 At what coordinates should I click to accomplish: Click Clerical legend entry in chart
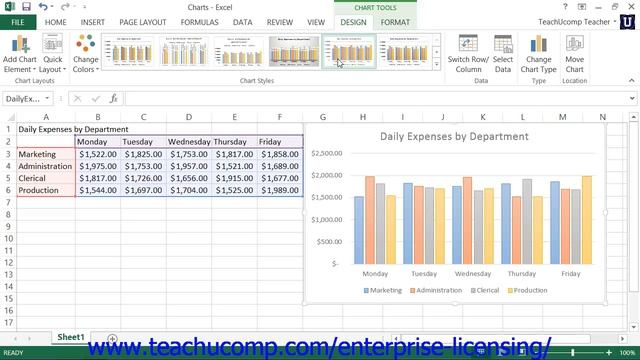484,290
